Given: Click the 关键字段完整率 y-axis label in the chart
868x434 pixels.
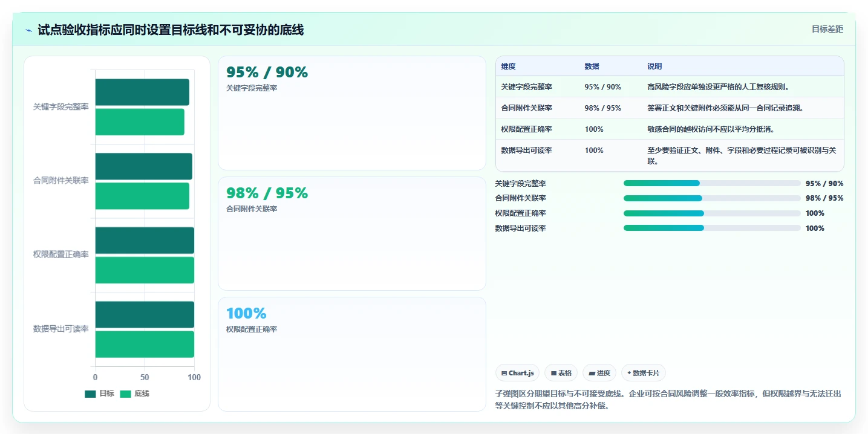Looking at the screenshot, I should [x=60, y=107].
